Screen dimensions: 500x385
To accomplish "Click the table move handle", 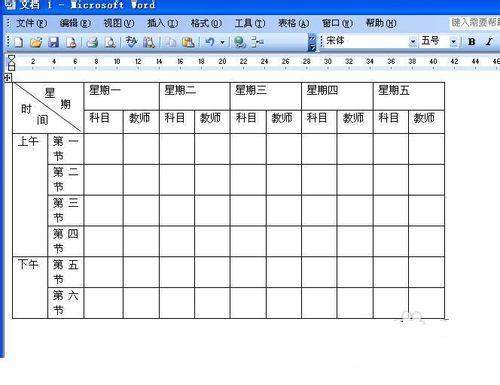I will tap(8, 78).
